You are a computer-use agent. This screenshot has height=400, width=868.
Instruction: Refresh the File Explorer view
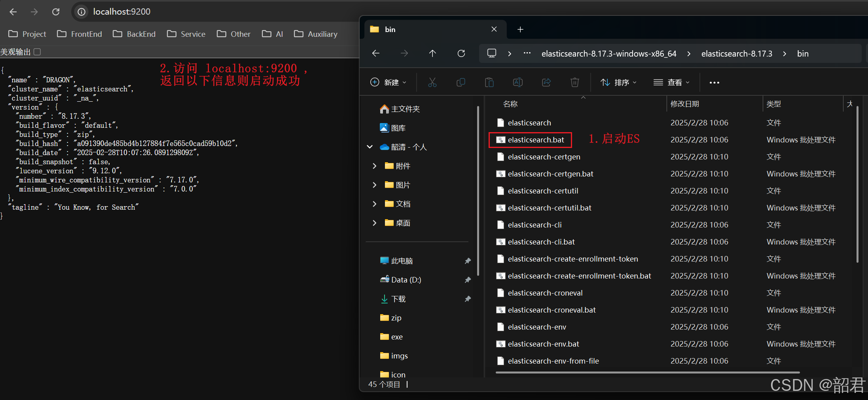click(x=461, y=53)
